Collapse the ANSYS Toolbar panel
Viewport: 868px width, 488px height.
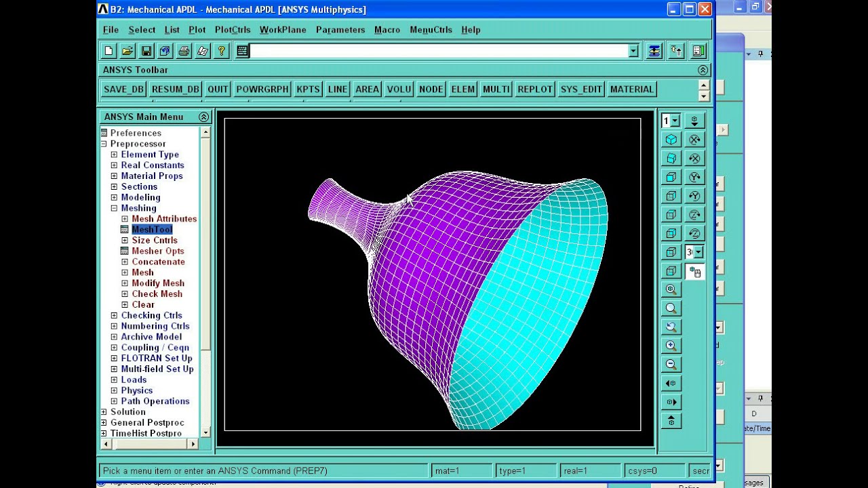(703, 70)
